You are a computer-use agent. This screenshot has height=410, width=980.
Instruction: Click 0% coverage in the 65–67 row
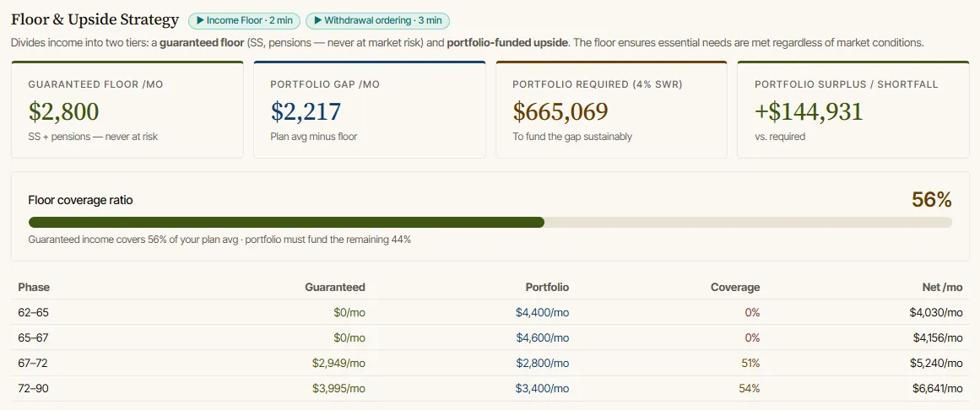pos(752,337)
